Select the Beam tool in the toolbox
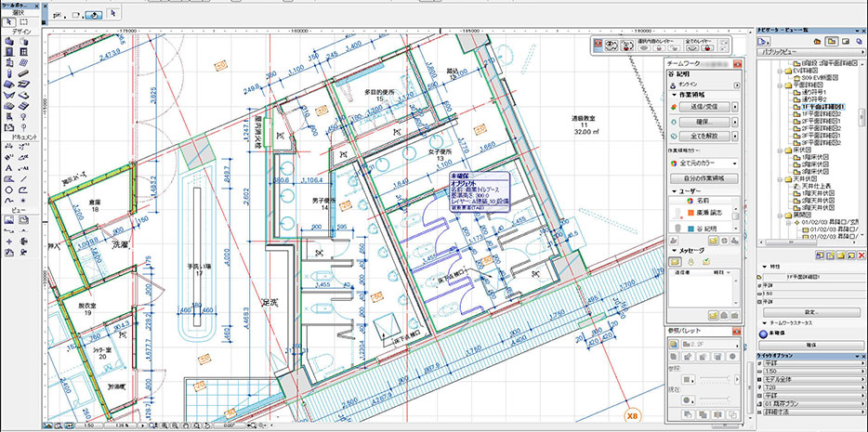The image size is (868, 432). point(24,72)
